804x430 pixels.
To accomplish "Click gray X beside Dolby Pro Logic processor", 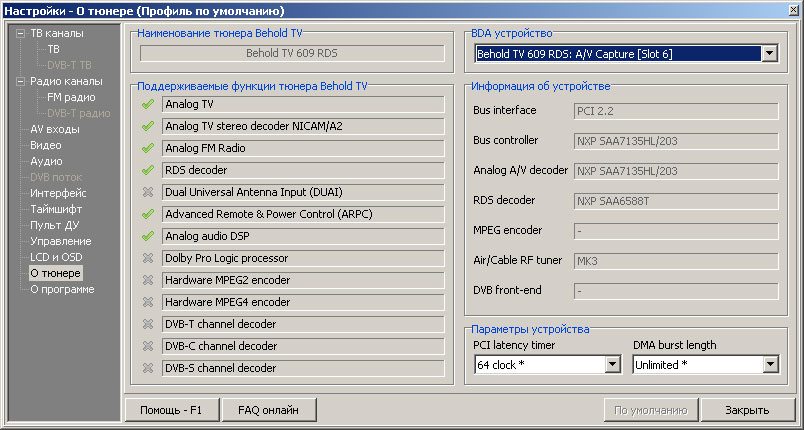I will (x=148, y=258).
